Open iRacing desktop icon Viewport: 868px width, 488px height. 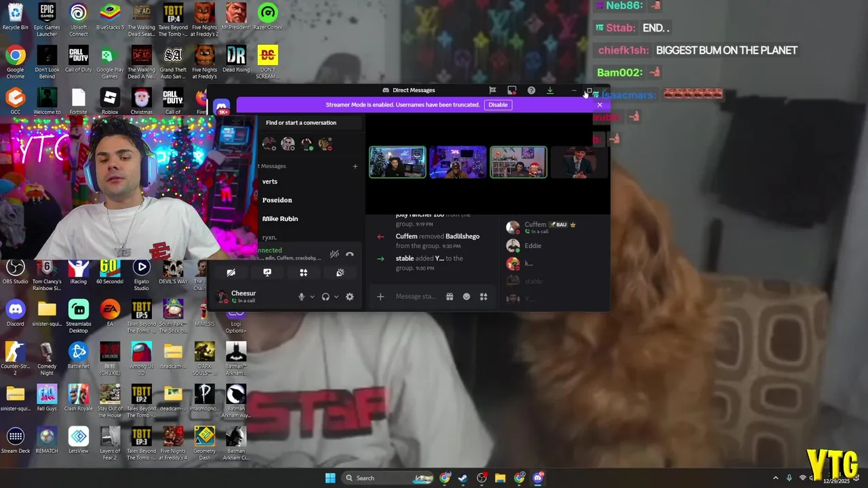click(79, 272)
